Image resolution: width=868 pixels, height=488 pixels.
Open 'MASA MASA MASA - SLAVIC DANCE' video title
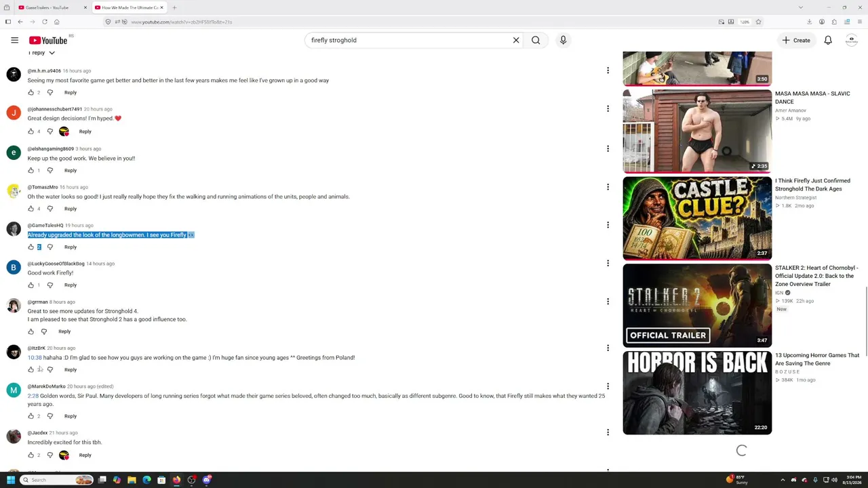pyautogui.click(x=812, y=98)
